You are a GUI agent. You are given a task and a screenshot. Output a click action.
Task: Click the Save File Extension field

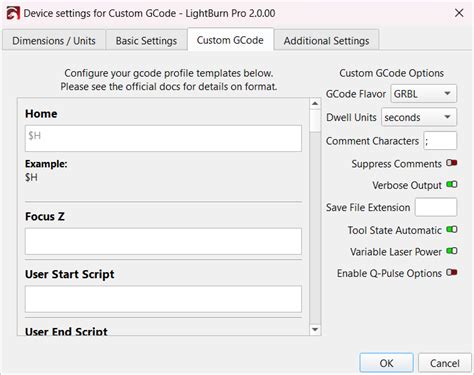[x=436, y=207]
